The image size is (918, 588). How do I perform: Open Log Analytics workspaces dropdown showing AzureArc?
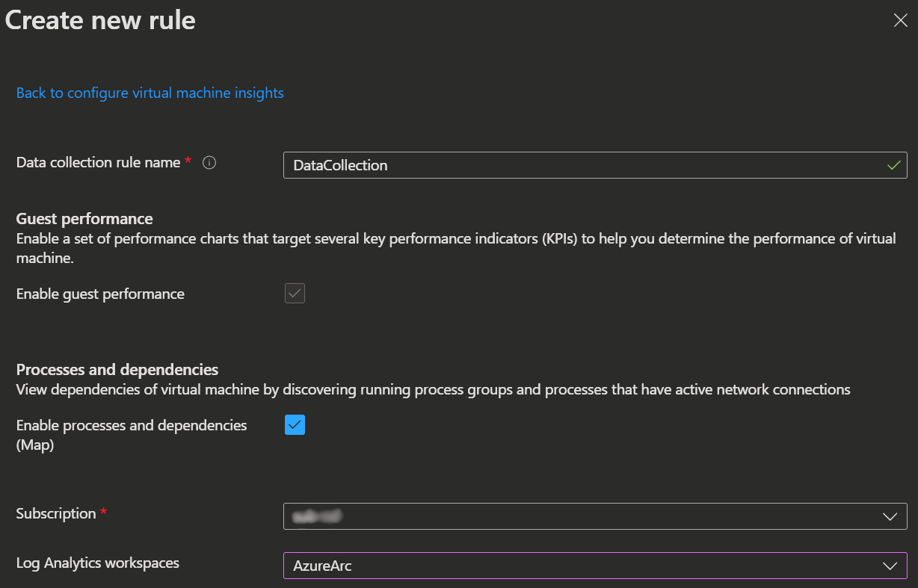click(595, 566)
